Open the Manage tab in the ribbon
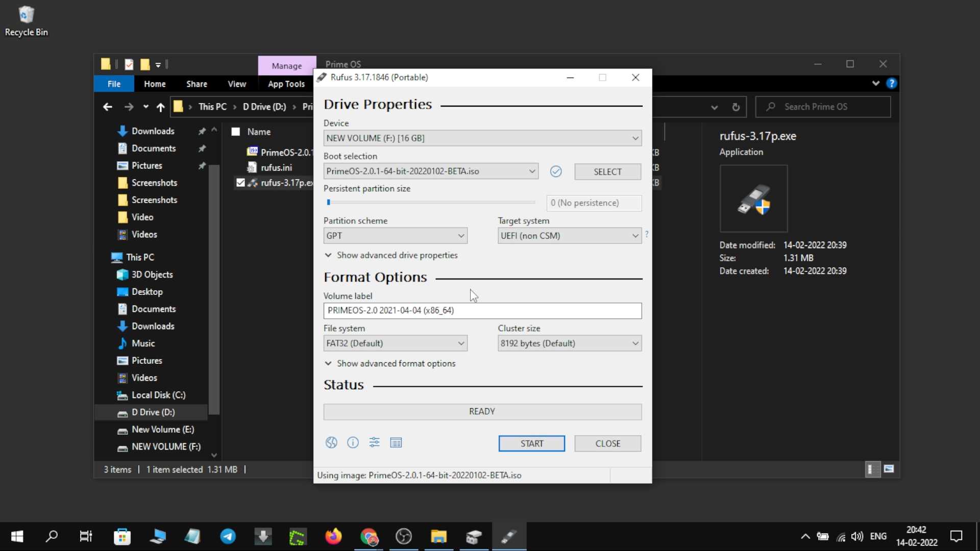980x551 pixels. (287, 65)
